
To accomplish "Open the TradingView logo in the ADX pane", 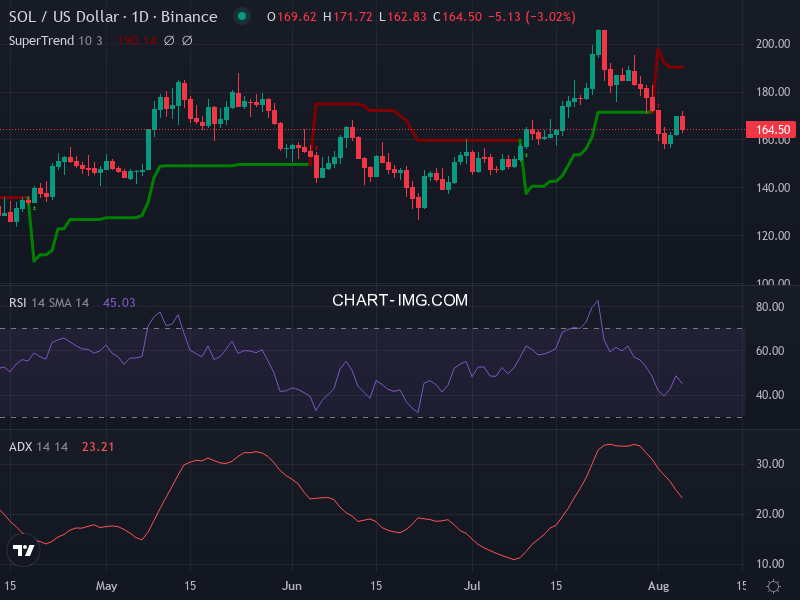I will (23, 551).
